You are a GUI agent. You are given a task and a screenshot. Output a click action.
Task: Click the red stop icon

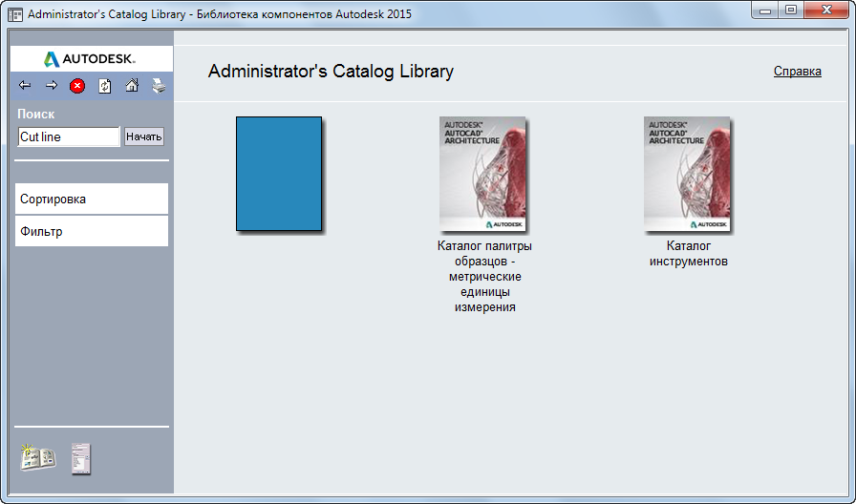click(x=77, y=86)
